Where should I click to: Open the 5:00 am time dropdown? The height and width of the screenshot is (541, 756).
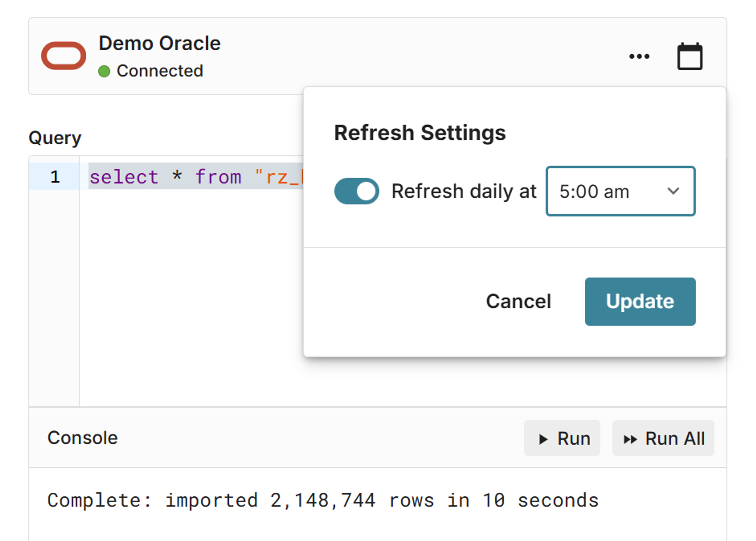tap(620, 191)
